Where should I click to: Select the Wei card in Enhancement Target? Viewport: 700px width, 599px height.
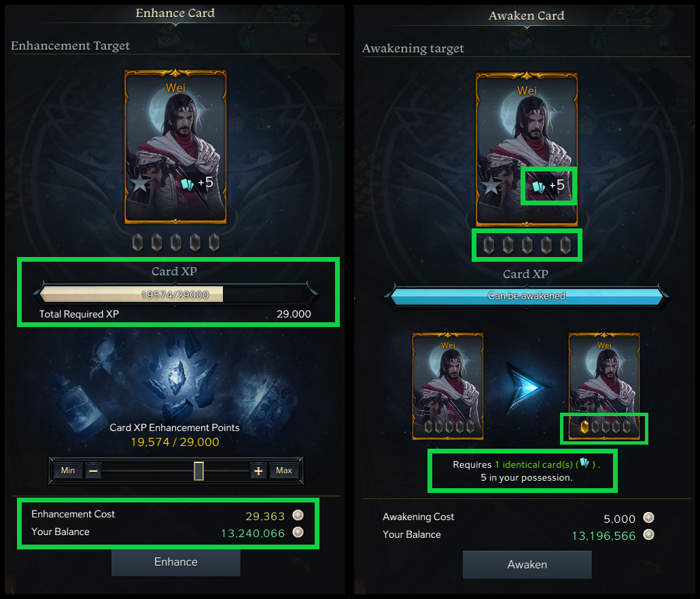coord(175,146)
